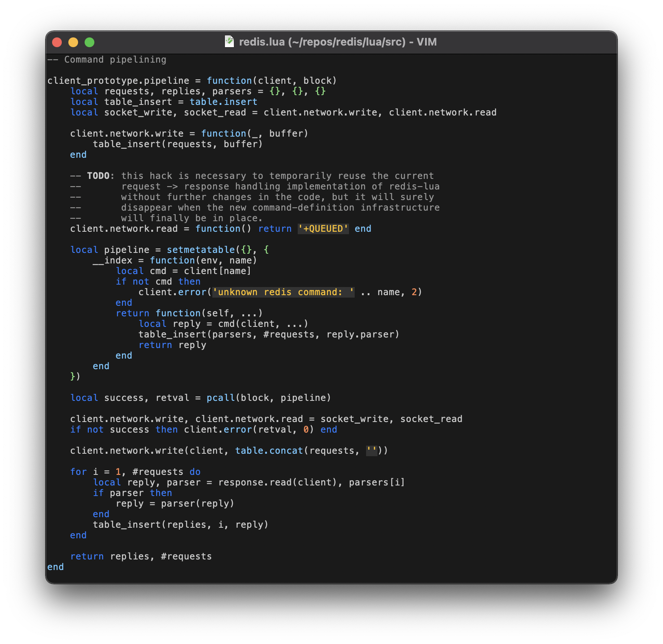Screen dimensions: 663x644
Task: Click 'return function(self, ...)' line
Action: 189,313
